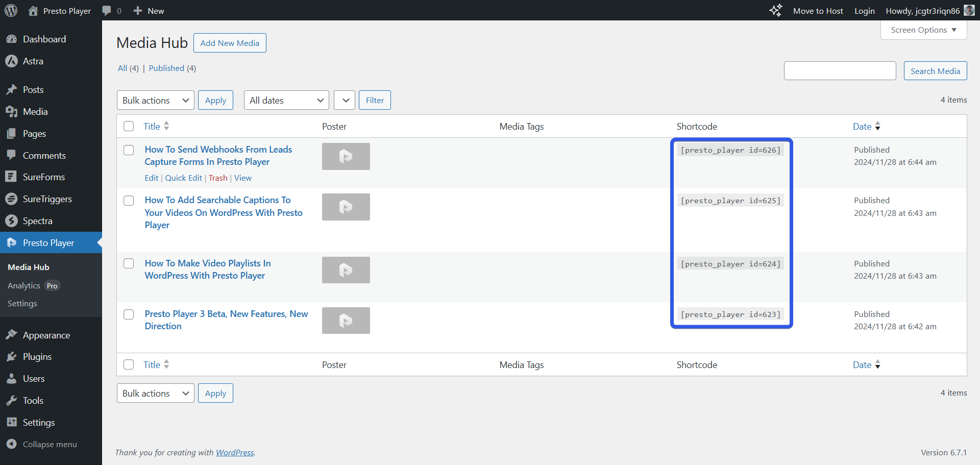Viewport: 980px width, 465px height.
Task: Open the unlabeled dropdown beside All dates
Action: pos(345,100)
